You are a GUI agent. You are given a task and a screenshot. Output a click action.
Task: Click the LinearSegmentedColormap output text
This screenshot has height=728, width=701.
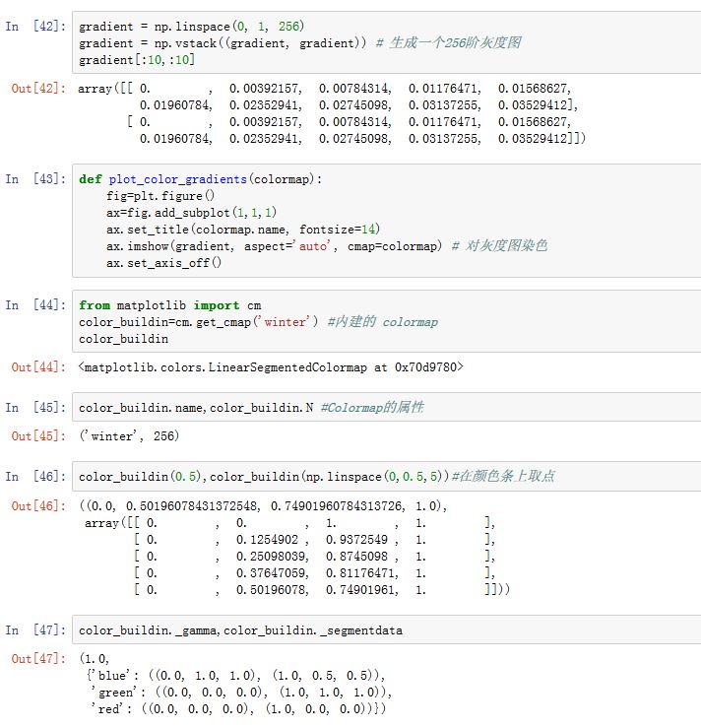click(271, 367)
